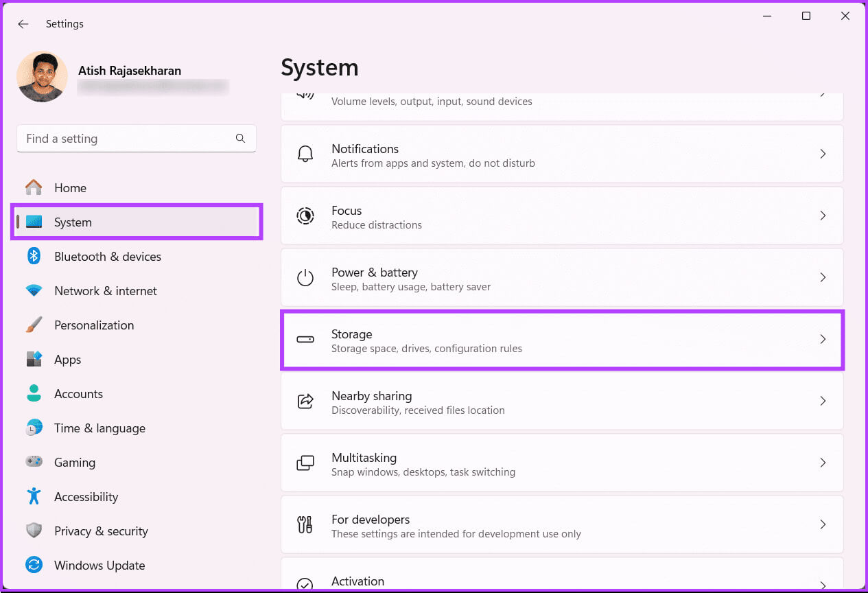Click the Power & battery icon
This screenshot has height=593, width=868.
[x=305, y=278]
